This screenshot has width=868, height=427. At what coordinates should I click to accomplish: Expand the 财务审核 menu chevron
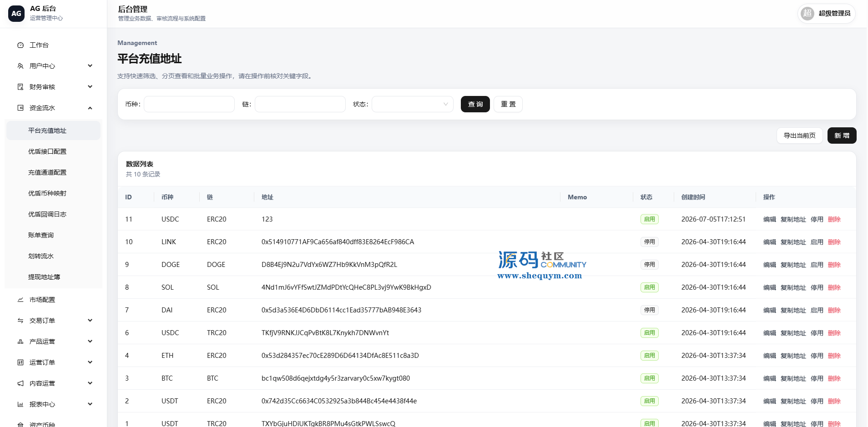pos(90,87)
